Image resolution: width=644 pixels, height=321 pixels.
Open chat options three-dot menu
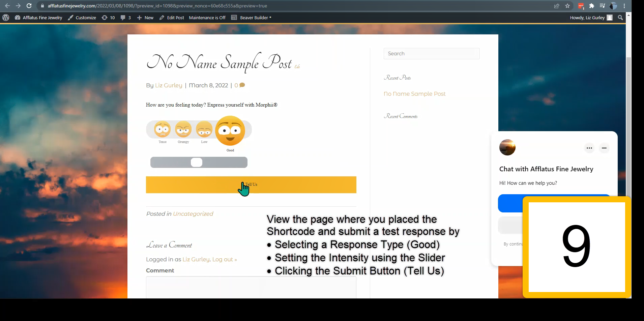coord(589,148)
